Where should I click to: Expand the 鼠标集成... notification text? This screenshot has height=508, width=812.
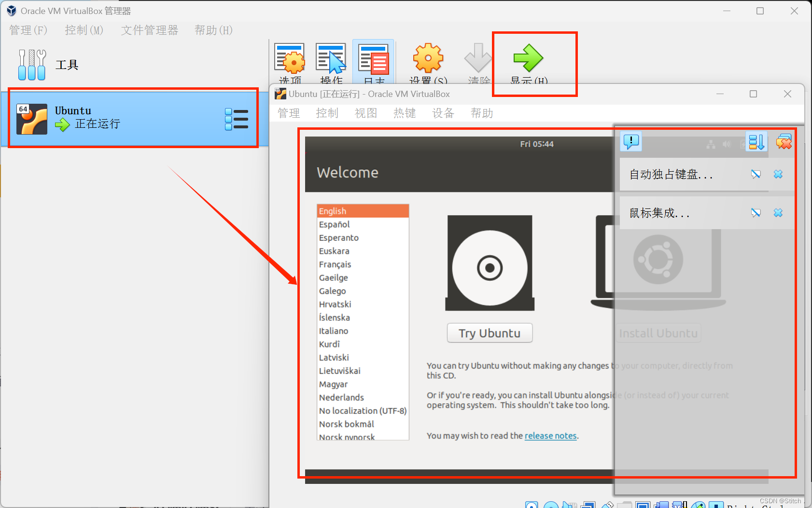pos(659,213)
